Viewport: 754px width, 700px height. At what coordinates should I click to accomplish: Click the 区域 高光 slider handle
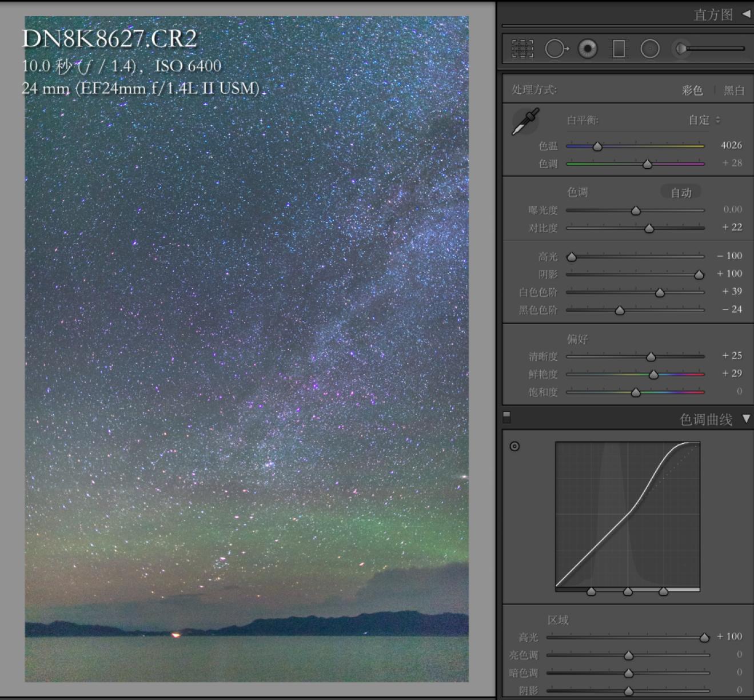click(704, 637)
